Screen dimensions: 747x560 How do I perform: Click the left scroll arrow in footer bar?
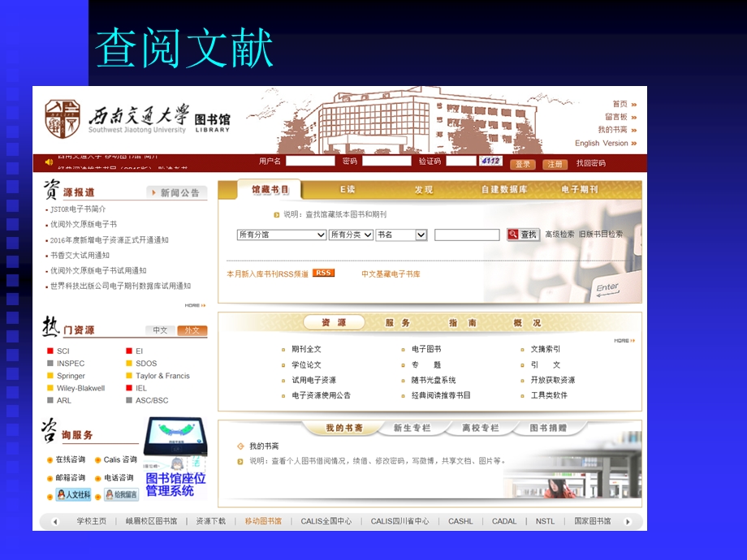click(x=55, y=522)
